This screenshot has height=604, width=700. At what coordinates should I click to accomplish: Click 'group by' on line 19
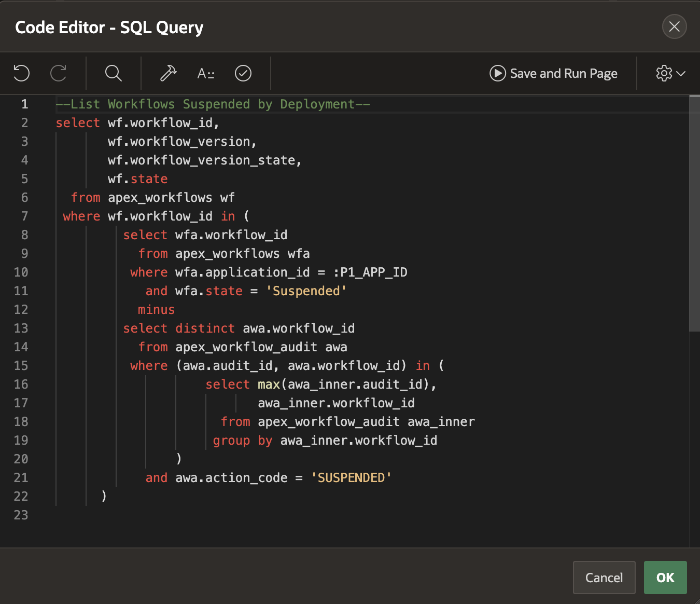(243, 441)
